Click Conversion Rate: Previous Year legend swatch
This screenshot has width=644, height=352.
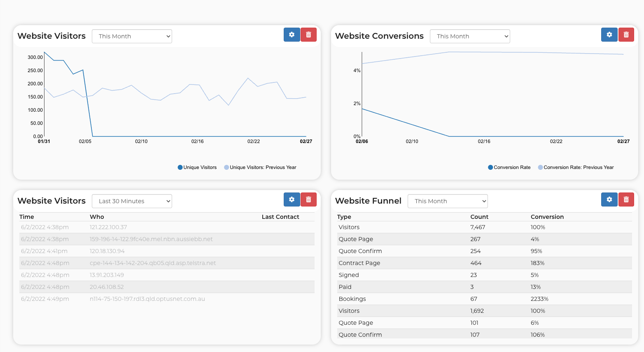540,167
